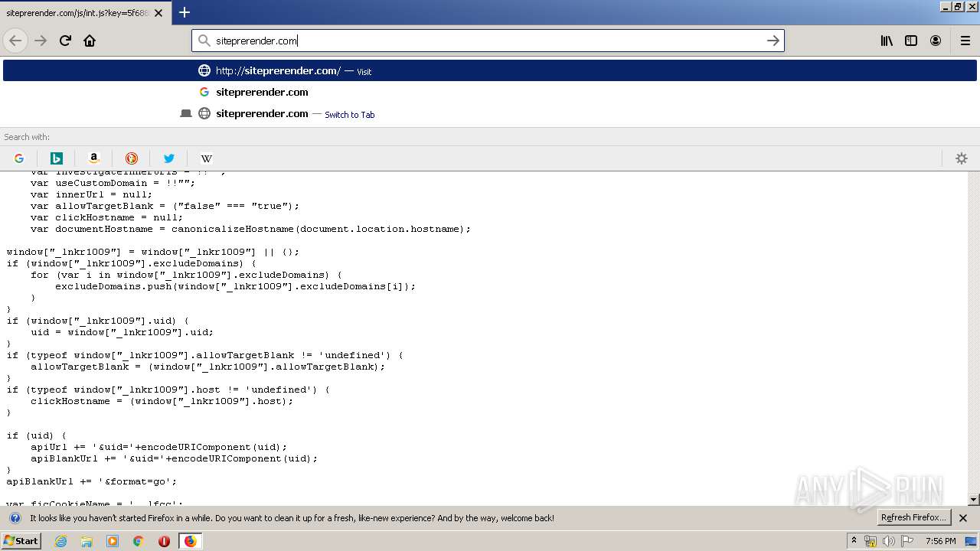Open search settings gear icon
The height and width of the screenshot is (551, 980).
962,158
